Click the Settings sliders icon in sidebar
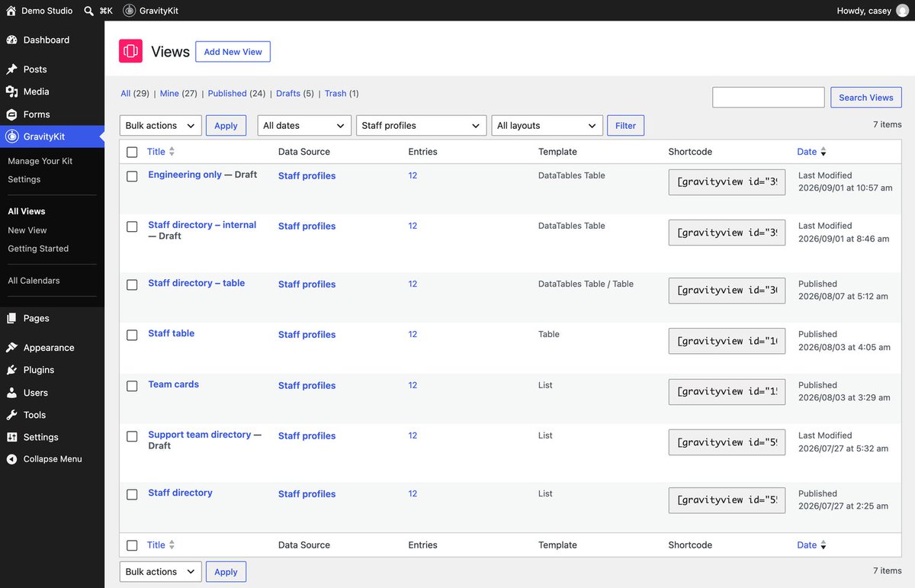Image resolution: width=915 pixels, height=588 pixels. 11,437
